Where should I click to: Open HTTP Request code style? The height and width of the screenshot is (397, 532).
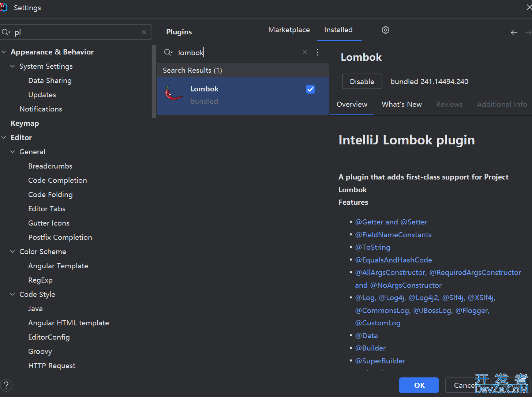52,366
